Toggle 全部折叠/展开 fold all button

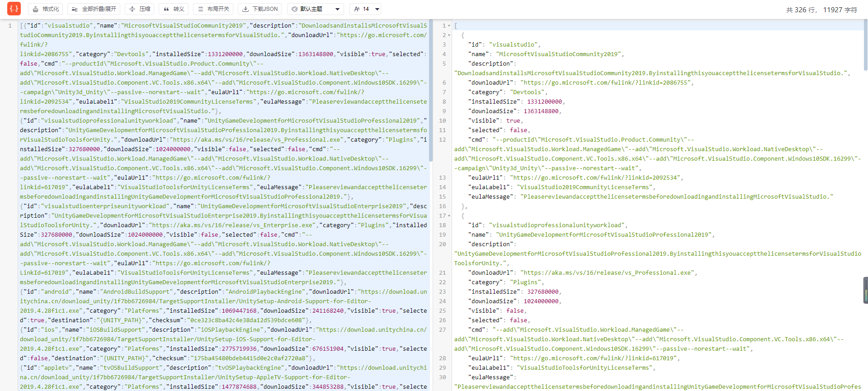pyautogui.click(x=94, y=9)
